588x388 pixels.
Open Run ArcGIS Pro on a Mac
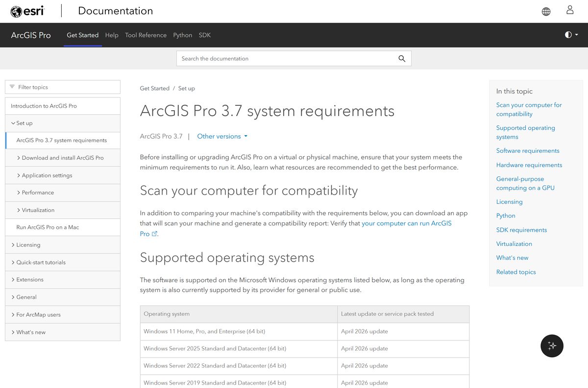(63, 227)
